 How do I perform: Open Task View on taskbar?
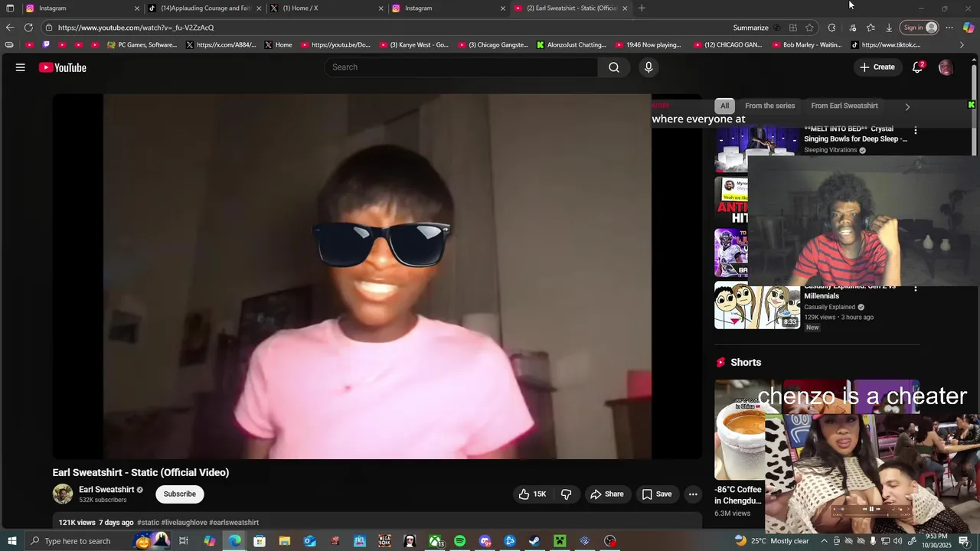coord(184,541)
